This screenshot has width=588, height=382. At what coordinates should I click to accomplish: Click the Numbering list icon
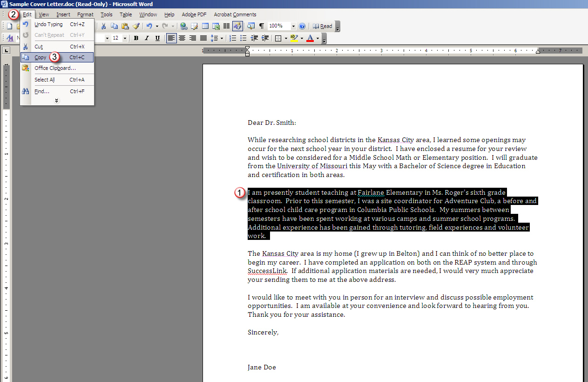click(232, 38)
